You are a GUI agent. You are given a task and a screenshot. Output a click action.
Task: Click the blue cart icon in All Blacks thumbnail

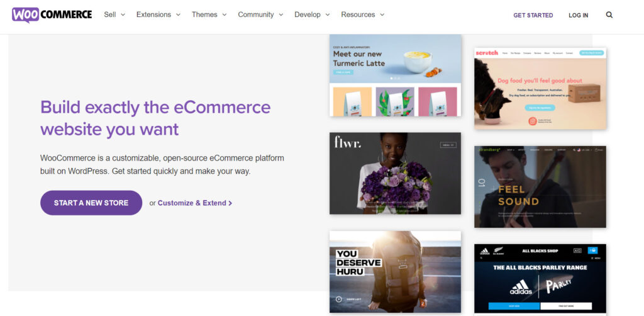(x=592, y=250)
